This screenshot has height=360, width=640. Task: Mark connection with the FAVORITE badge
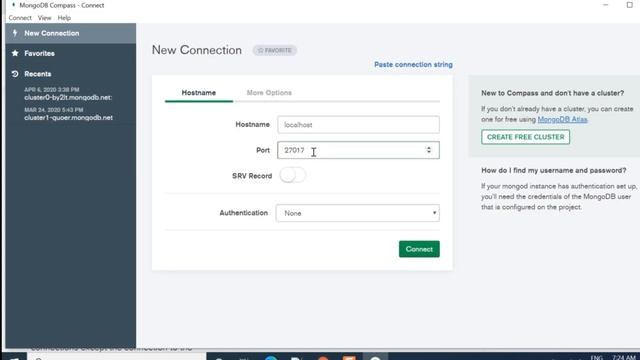pos(275,51)
